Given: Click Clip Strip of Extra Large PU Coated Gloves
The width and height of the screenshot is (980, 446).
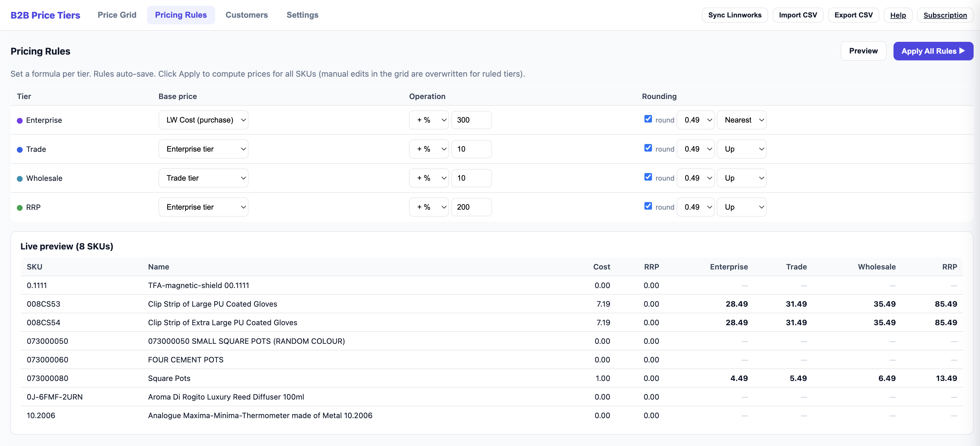Looking at the screenshot, I should click(x=223, y=323).
